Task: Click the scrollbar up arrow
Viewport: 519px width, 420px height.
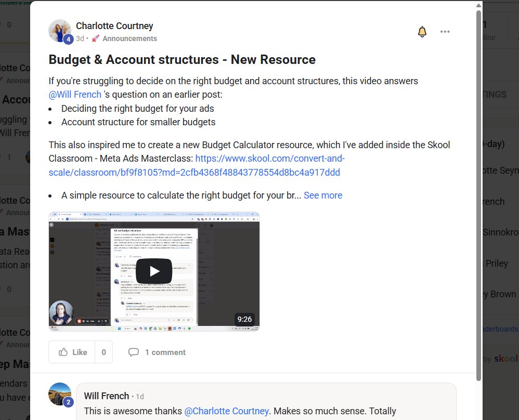Action: click(478, 5)
